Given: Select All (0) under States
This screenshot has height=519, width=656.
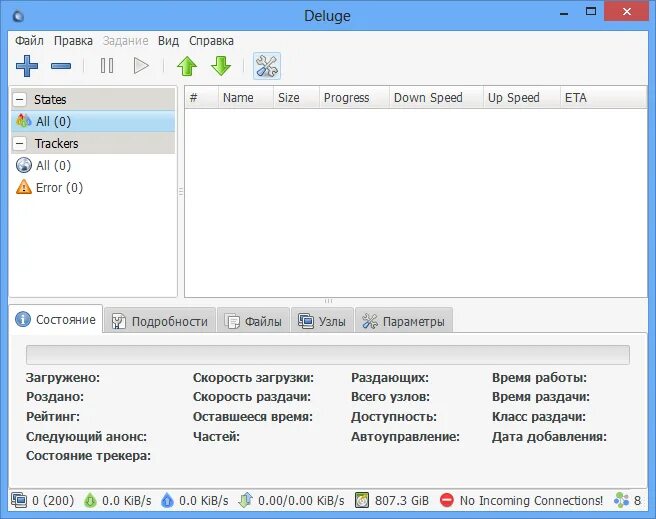Looking at the screenshot, I should point(93,121).
